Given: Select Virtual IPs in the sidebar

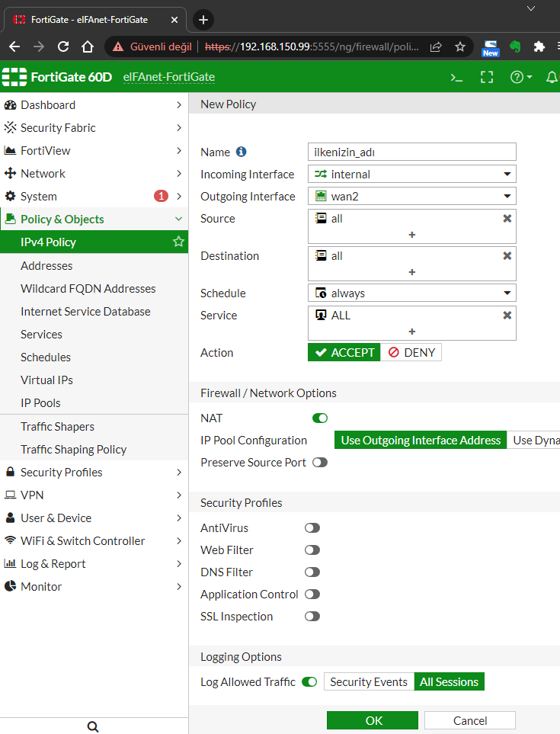Looking at the screenshot, I should pos(46,380).
